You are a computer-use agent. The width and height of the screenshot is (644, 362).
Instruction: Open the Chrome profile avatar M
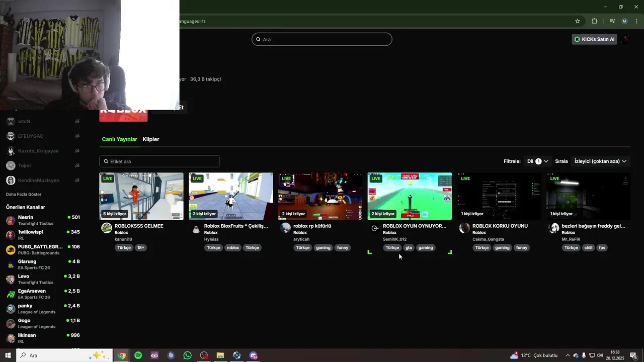coord(624,21)
